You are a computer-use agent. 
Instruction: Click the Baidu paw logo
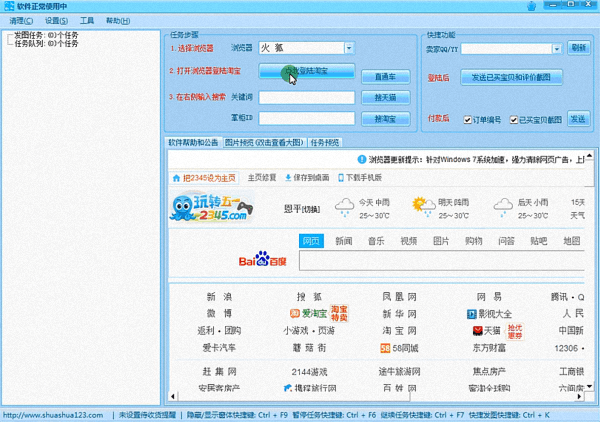262,261
